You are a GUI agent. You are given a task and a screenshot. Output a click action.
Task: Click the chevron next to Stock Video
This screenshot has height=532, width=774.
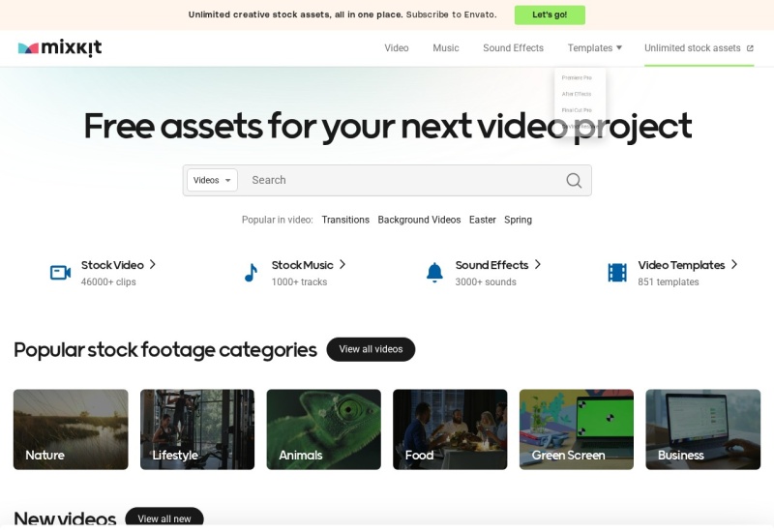click(153, 264)
